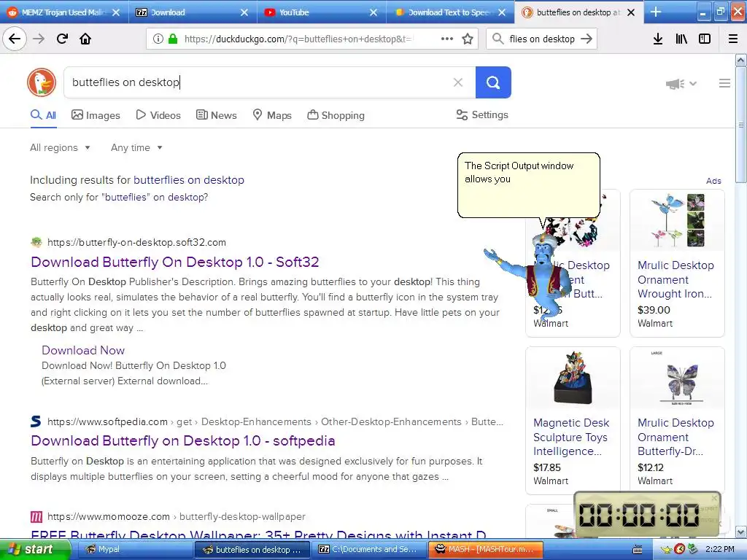Click the keyboard icon in the taskbar
Screen dimensions: 747x560
click(638, 550)
